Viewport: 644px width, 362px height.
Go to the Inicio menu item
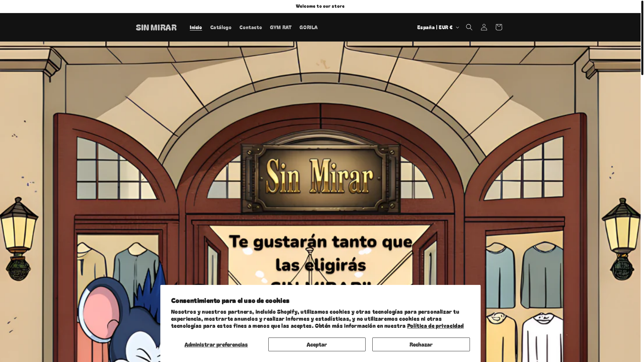196,27
